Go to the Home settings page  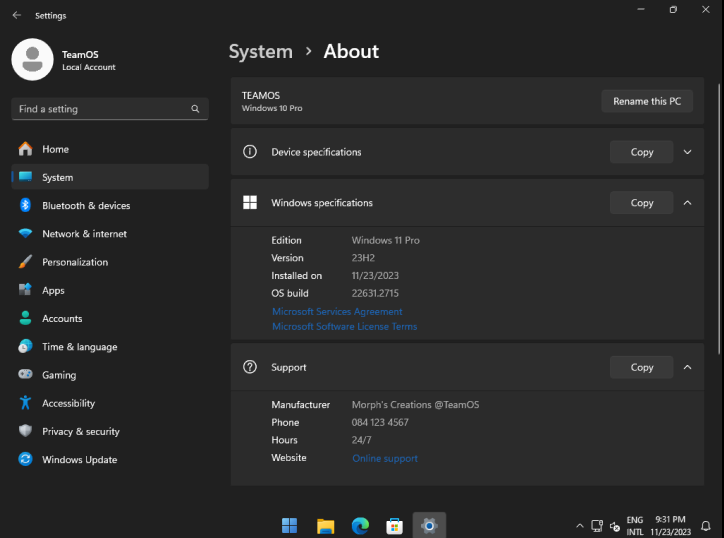pos(110,149)
